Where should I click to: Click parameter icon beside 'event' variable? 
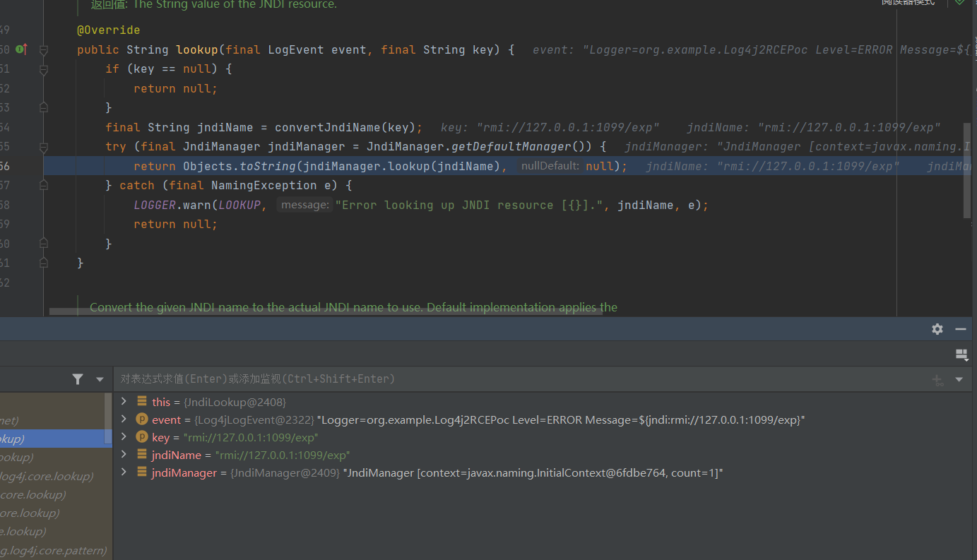click(141, 419)
